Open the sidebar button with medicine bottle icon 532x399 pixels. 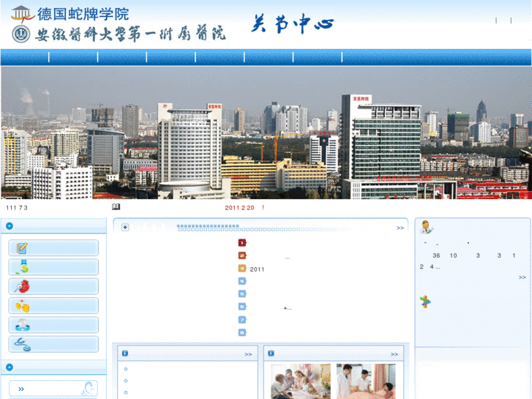pos(53,267)
